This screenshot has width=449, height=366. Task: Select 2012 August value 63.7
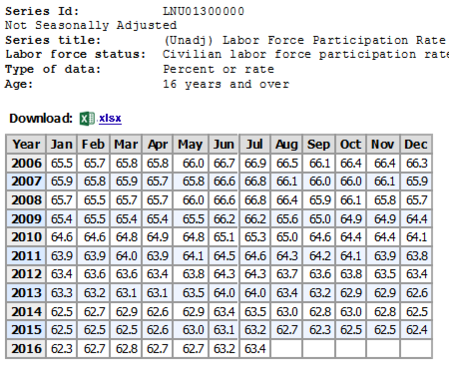[287, 274]
